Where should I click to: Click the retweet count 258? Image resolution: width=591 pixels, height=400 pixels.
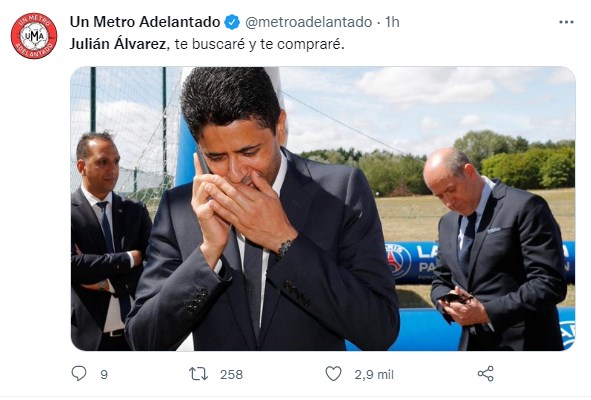click(x=231, y=374)
